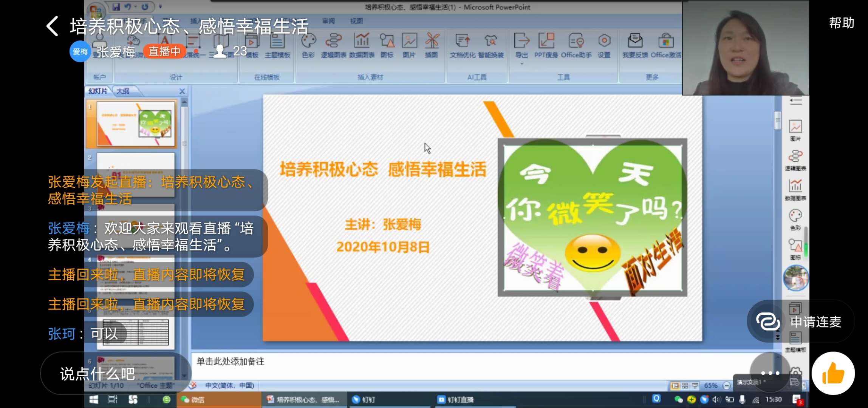This screenshot has height=408, width=868.
Task: Open the 图标 icon library in ribbon
Action: tap(387, 45)
